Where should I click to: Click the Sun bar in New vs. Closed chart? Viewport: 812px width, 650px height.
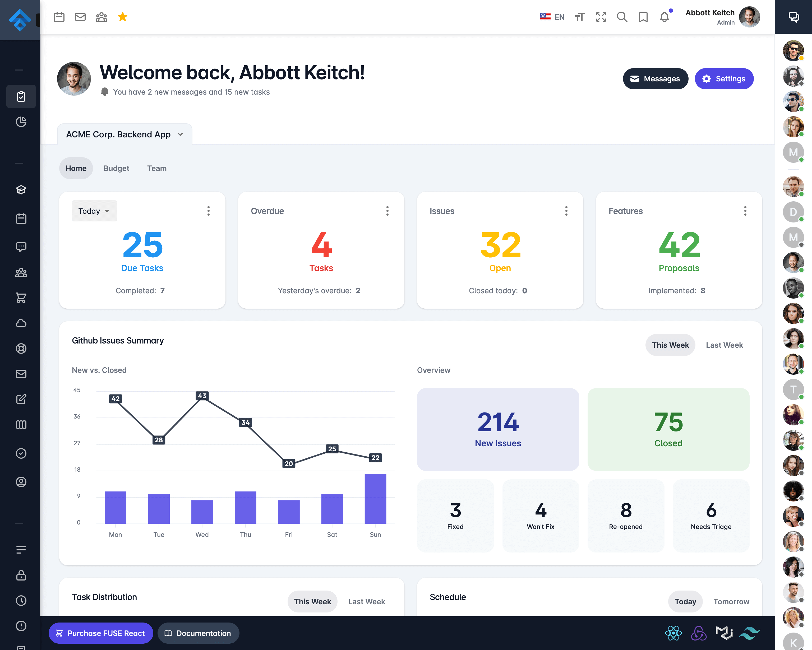pyautogui.click(x=375, y=498)
